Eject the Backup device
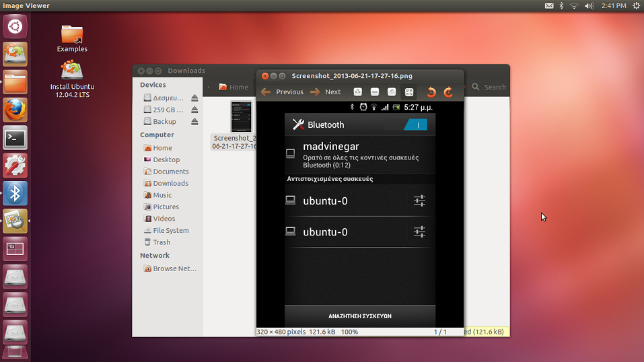The width and height of the screenshot is (644, 362). pyautogui.click(x=194, y=122)
